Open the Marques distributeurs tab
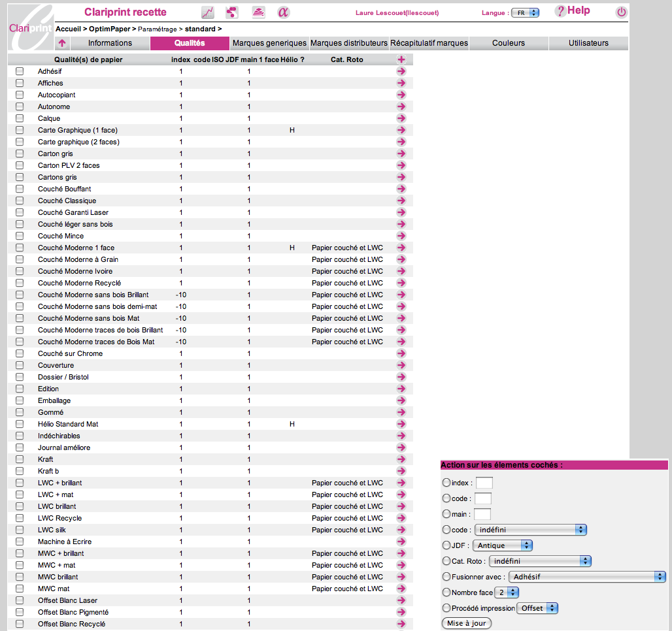The width and height of the screenshot is (672, 631). coord(349,43)
